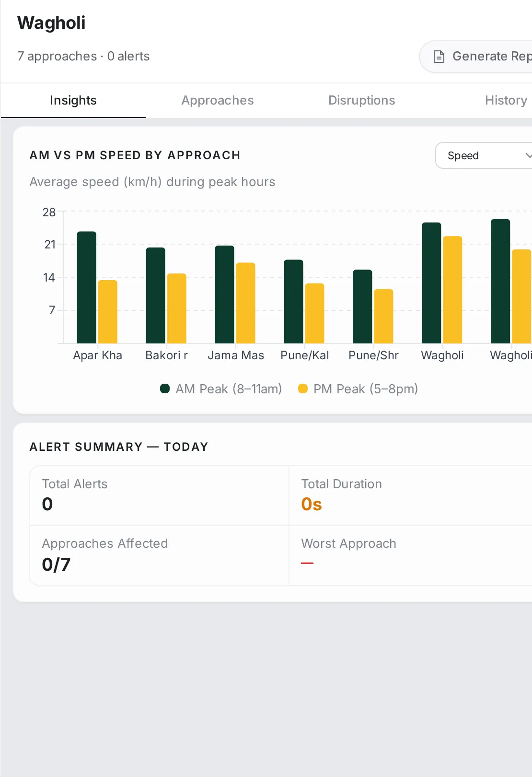Expand the Speed dropdown chevron arrow
This screenshot has width=532, height=777.
528,155
